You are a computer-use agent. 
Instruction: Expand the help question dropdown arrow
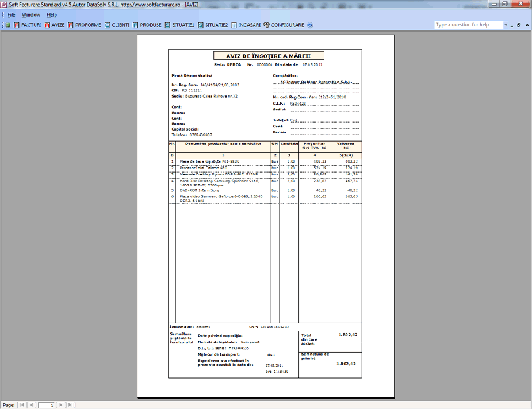[506, 25]
